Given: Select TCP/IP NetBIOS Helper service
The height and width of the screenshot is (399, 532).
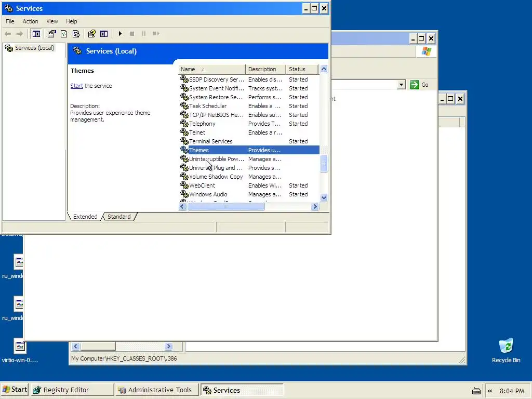Looking at the screenshot, I should 216,115.
